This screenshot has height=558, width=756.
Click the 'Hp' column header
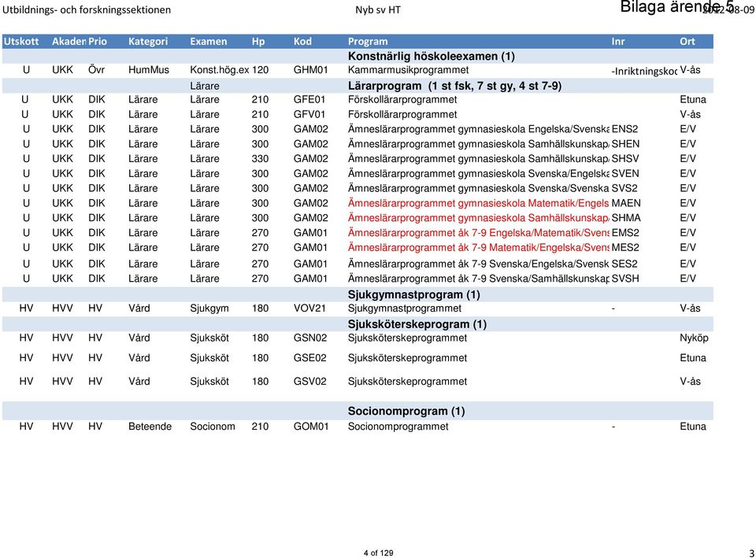click(x=258, y=42)
